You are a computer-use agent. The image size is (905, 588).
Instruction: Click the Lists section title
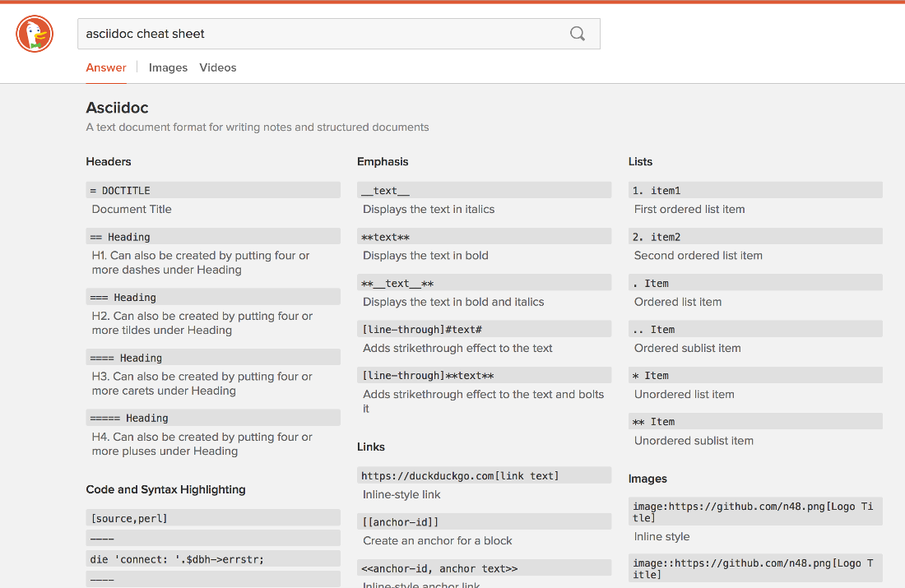(640, 161)
